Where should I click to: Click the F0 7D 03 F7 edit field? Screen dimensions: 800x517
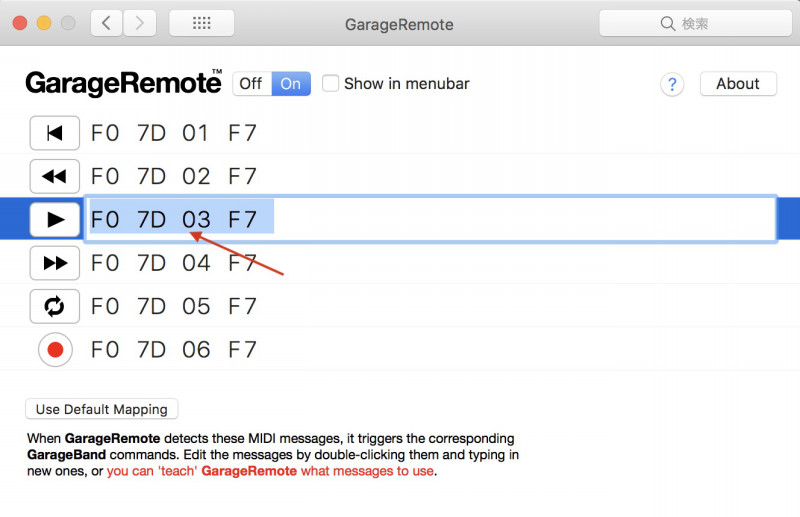(x=430, y=219)
